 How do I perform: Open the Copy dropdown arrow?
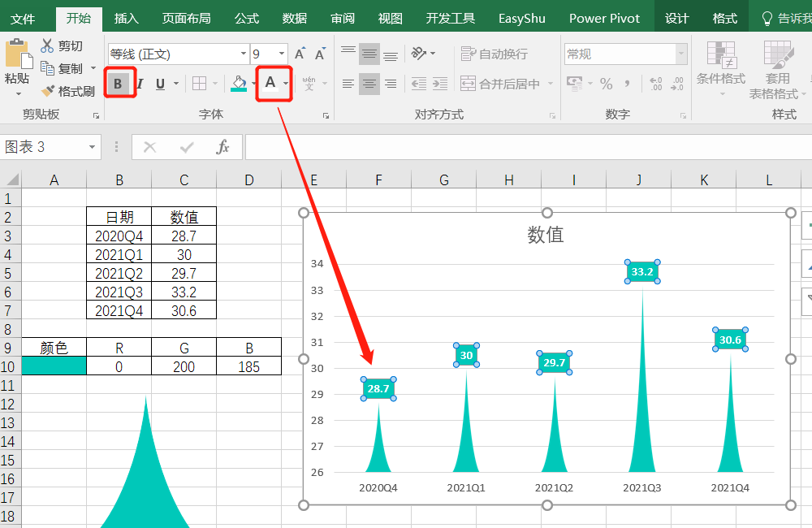93,68
